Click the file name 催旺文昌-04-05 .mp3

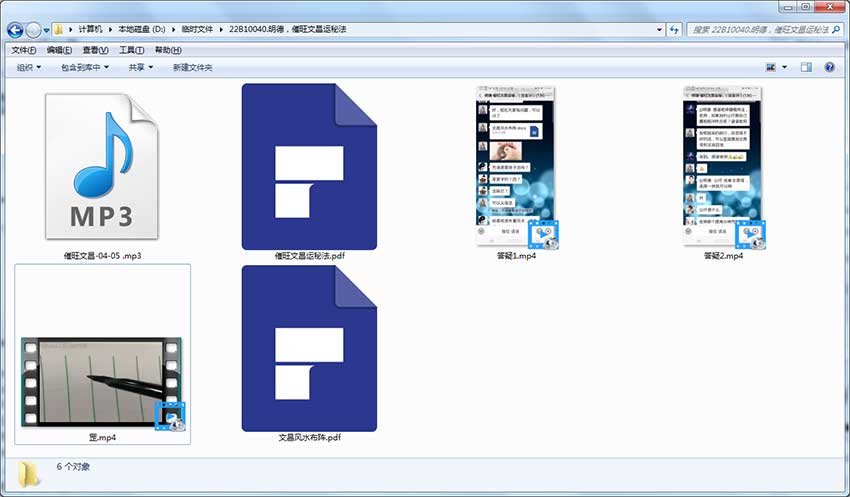click(x=102, y=255)
